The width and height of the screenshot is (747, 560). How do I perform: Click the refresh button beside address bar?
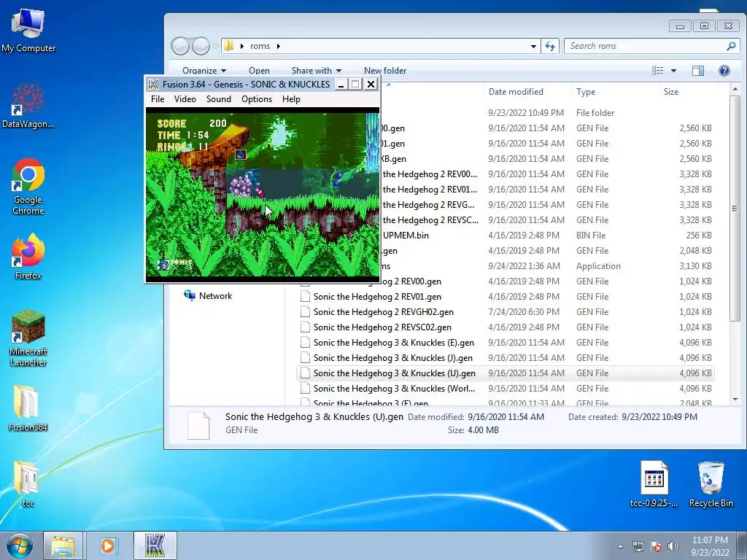point(550,46)
